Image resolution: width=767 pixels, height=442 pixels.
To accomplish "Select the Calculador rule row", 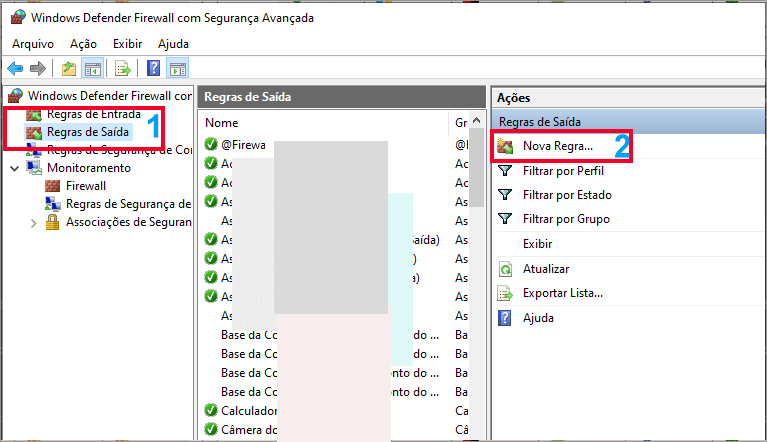I will [249, 411].
